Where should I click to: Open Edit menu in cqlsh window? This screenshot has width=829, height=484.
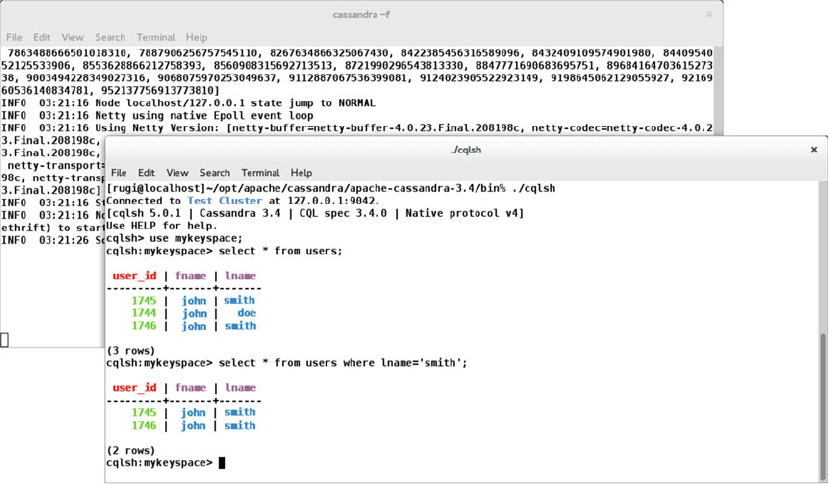[x=146, y=173]
